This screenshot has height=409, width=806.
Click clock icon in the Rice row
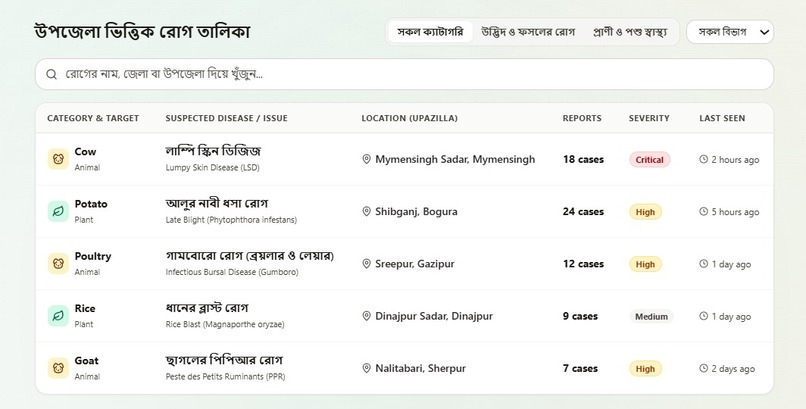[x=704, y=316]
